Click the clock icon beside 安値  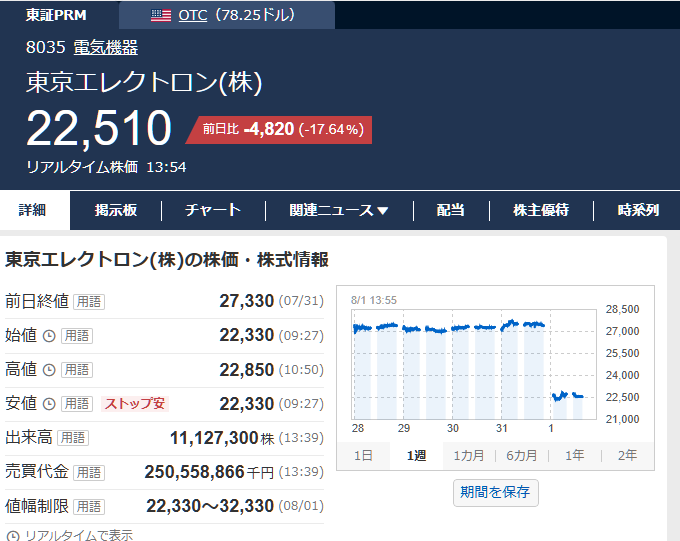pos(49,404)
